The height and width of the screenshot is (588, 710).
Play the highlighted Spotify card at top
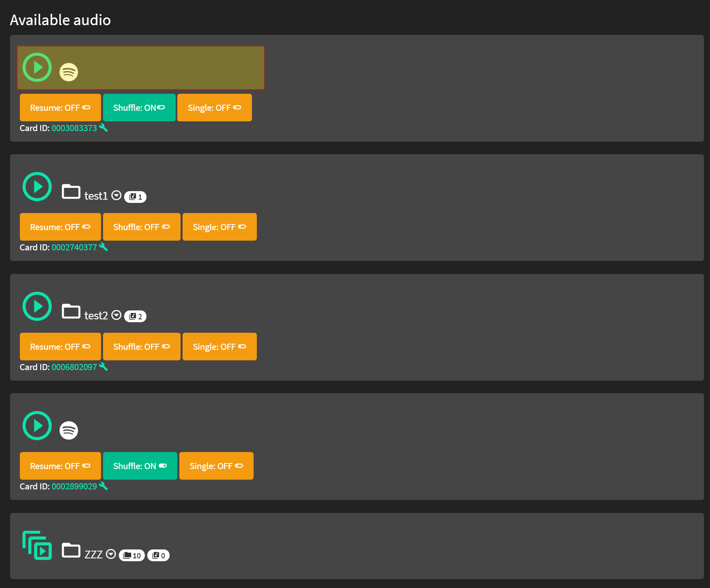pos(37,67)
